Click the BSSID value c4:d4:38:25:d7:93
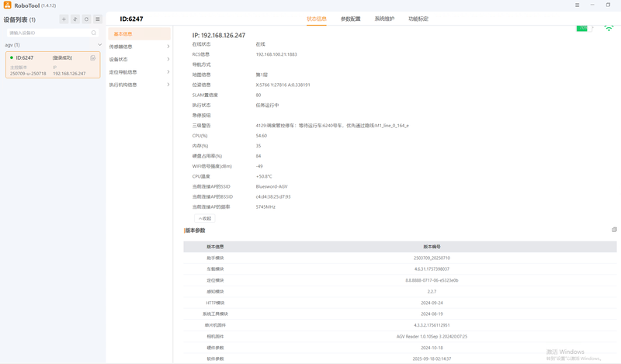Viewport: 621px width, 364px height. [x=273, y=197]
